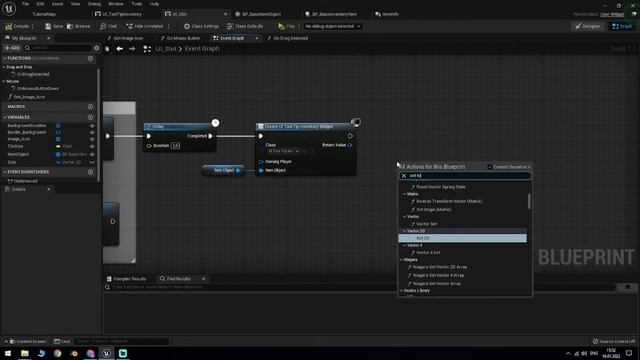Click the Delay node clock icon
The height and width of the screenshot is (360, 640).
tap(215, 122)
